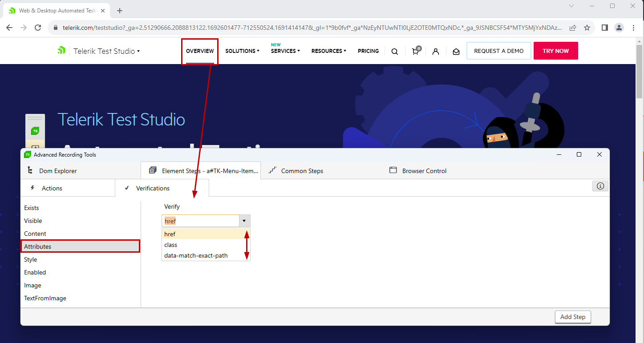Click the TRY NOW button
Viewport: 644px width, 343px height.
click(556, 51)
